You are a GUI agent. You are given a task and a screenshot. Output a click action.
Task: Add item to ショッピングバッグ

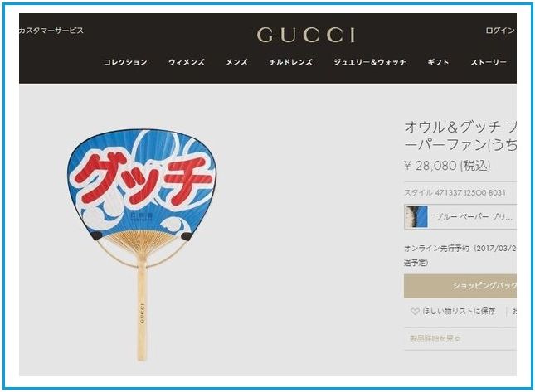click(460, 286)
